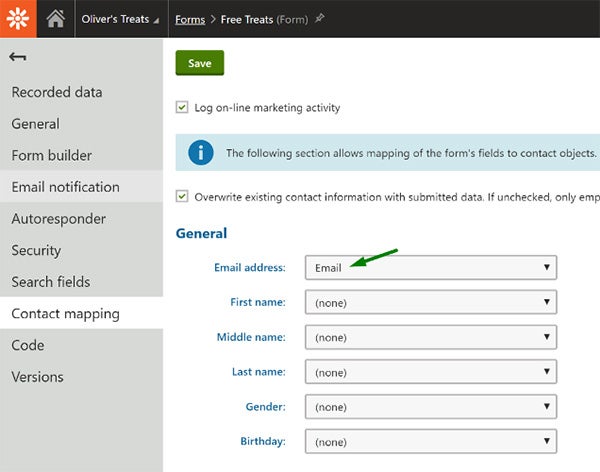Image resolution: width=600 pixels, height=472 pixels.
Task: Open the Middle name dropdown
Action: coord(430,337)
